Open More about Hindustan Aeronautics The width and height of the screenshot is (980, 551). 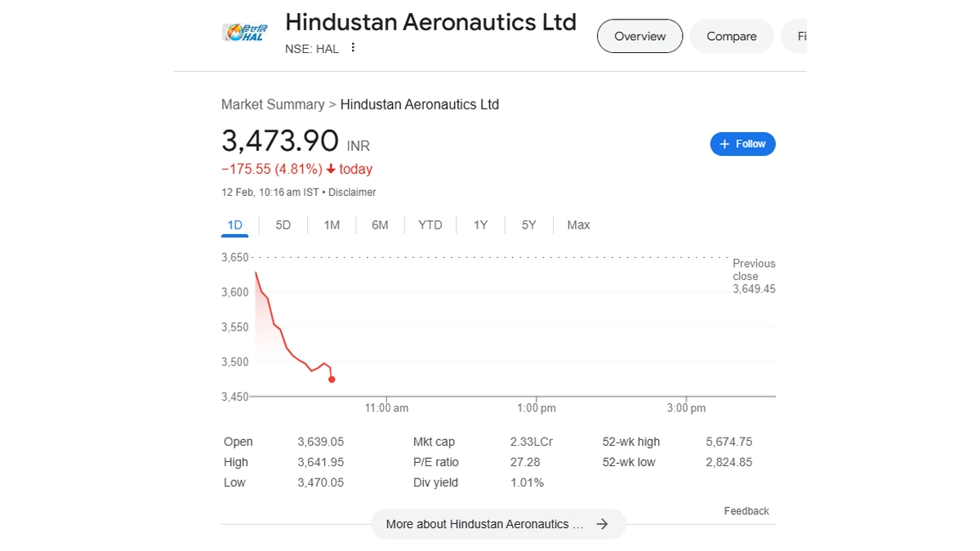484,524
